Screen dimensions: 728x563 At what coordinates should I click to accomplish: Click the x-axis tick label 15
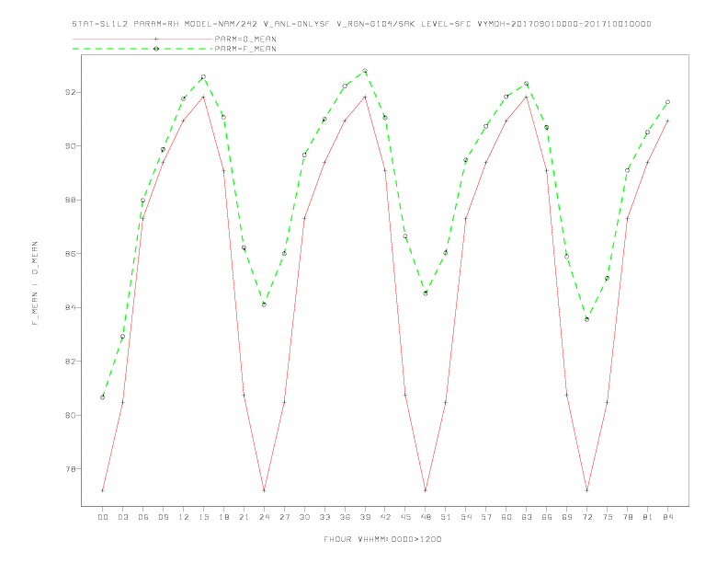pyautogui.click(x=203, y=517)
